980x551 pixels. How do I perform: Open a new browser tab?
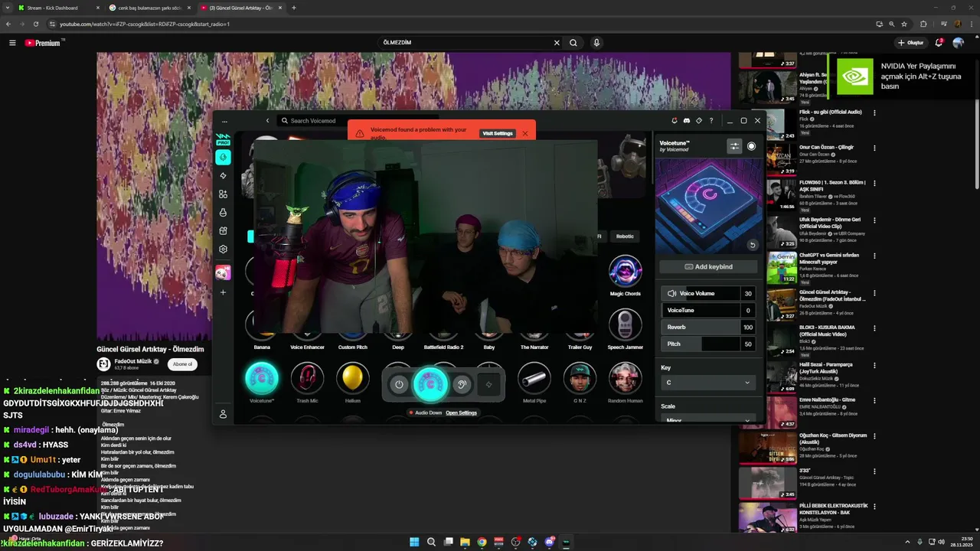tap(294, 8)
